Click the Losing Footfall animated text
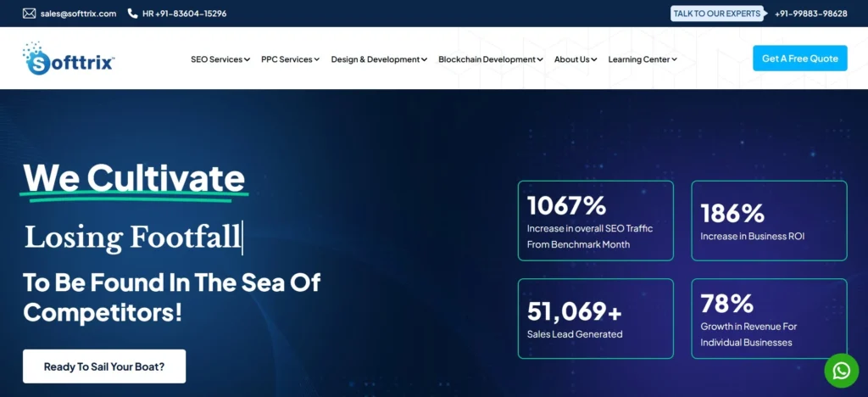 click(x=133, y=238)
